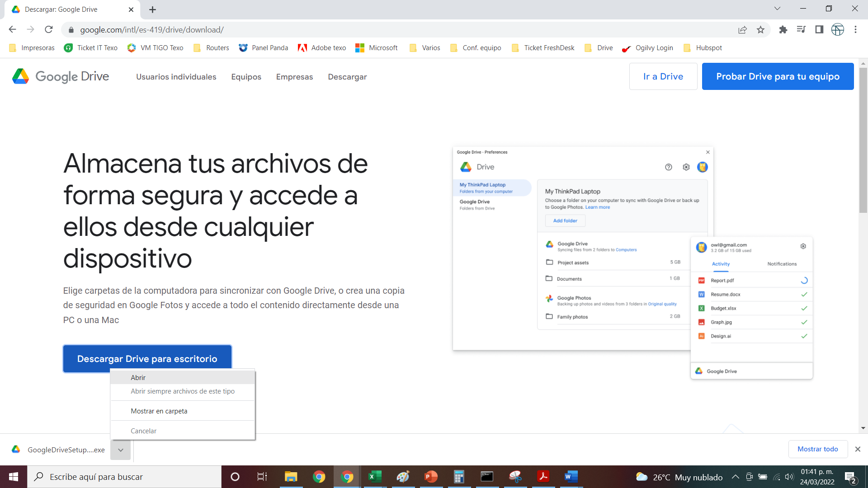Screen dimensions: 868x488
Task: Click the page vertical scrollbar thumb
Action: [x=863, y=140]
